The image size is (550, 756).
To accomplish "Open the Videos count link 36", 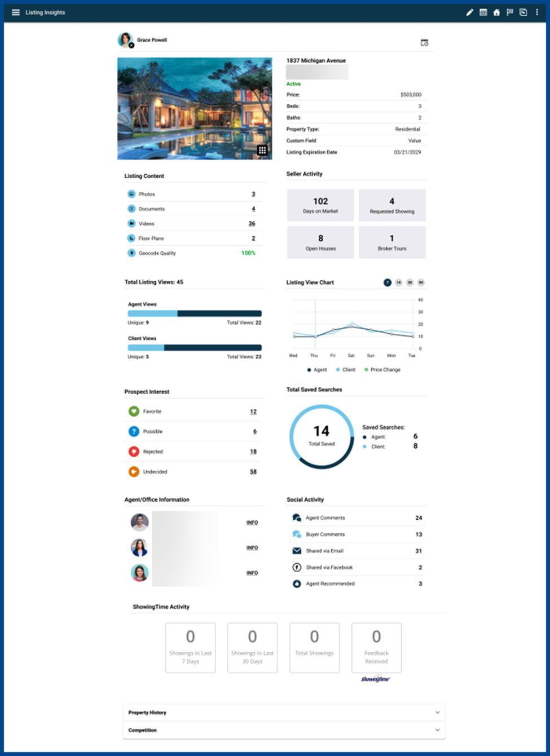I will pos(252,224).
